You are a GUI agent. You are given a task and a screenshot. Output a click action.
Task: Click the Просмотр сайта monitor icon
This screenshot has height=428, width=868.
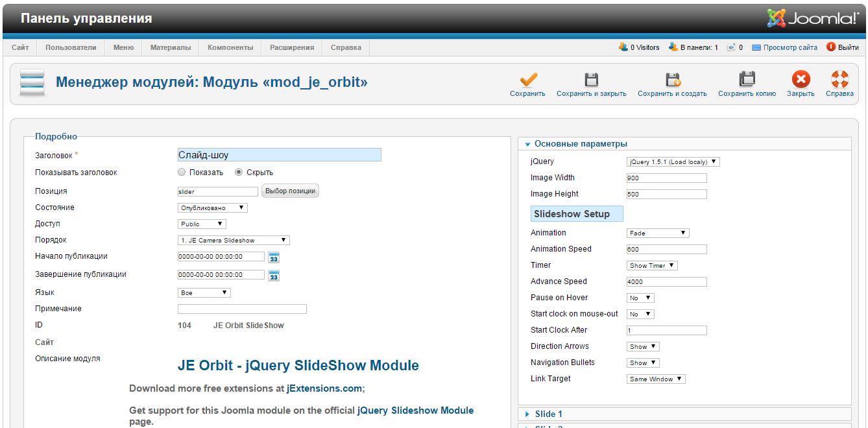[x=756, y=47]
